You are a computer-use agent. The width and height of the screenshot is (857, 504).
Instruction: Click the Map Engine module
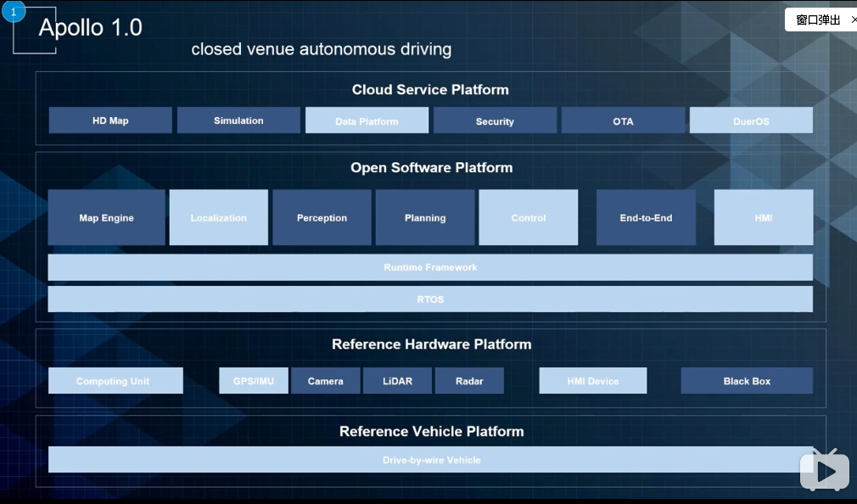(107, 217)
